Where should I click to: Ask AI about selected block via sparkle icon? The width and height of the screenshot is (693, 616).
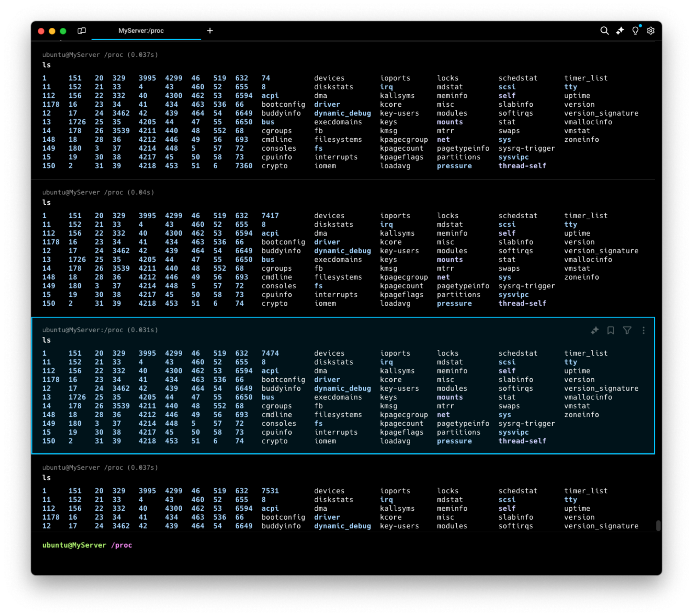(595, 331)
